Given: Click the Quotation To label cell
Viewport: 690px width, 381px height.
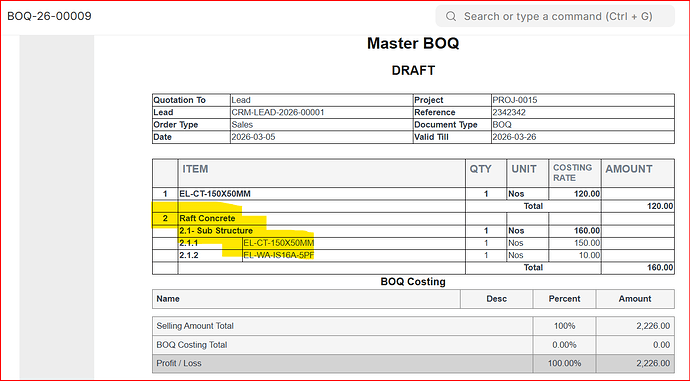Looking at the screenshot, I should [191, 100].
